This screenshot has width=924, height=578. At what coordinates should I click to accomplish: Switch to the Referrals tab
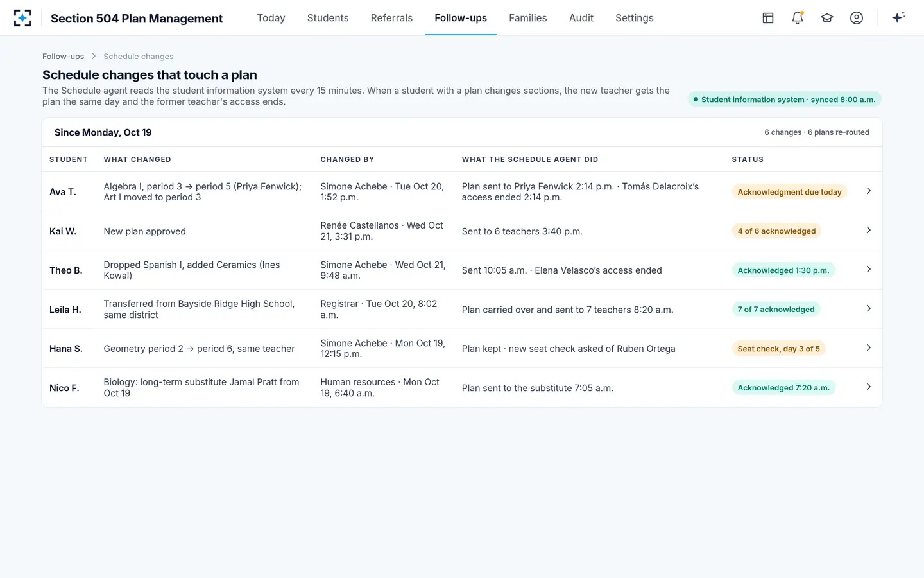pos(391,18)
